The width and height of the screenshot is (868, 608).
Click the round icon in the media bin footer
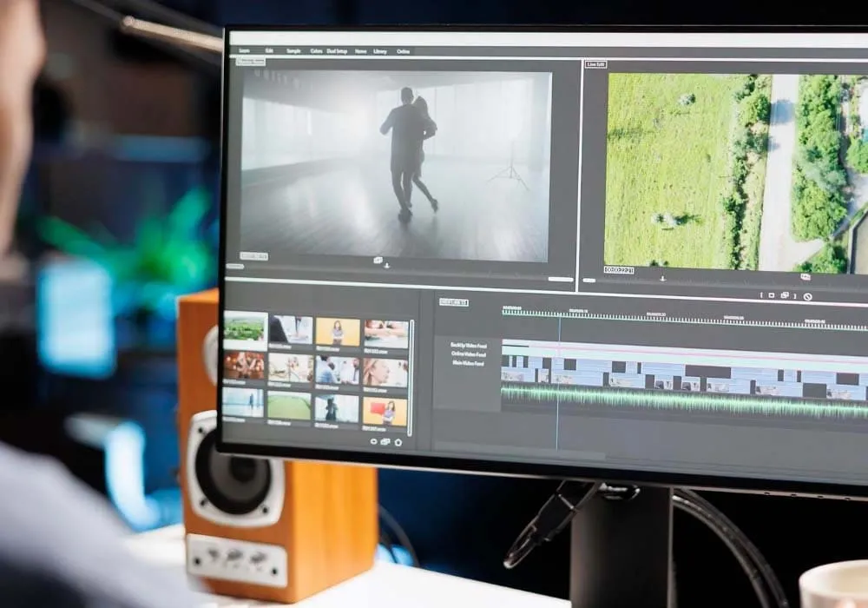373,441
